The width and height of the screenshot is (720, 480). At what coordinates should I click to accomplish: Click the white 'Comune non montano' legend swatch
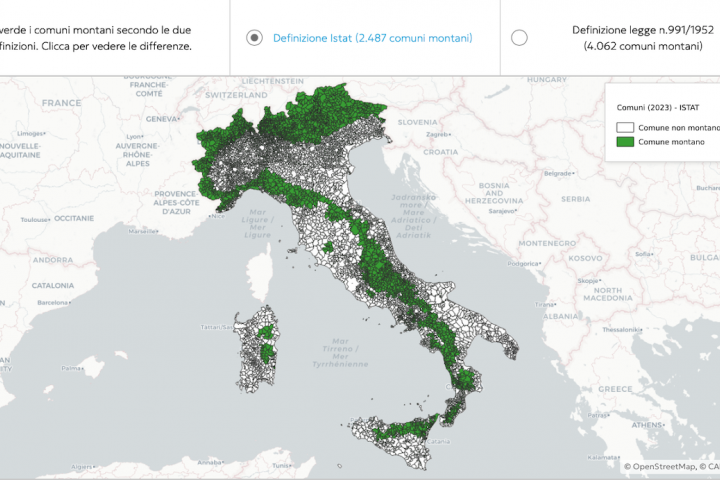(x=627, y=127)
